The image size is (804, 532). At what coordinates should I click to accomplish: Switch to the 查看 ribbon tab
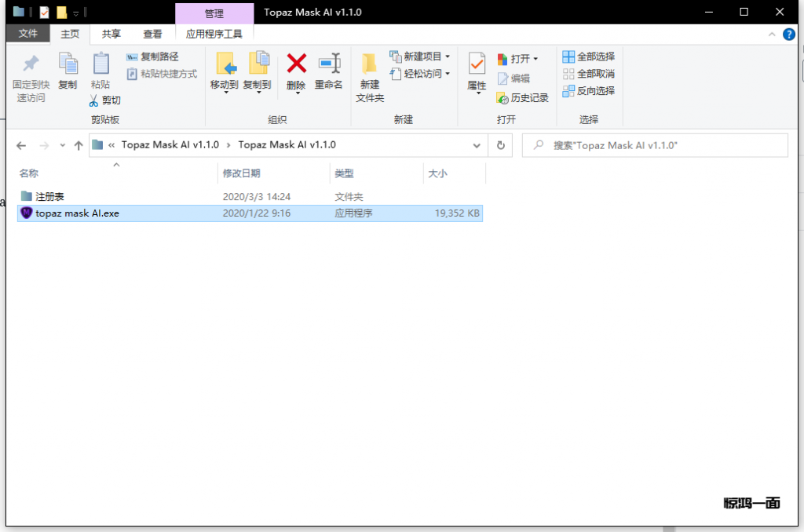[x=152, y=34]
